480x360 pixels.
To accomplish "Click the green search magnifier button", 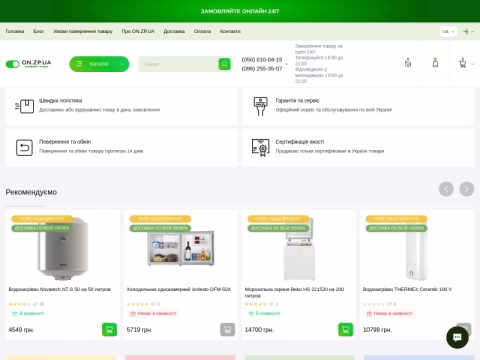I will tap(224, 64).
